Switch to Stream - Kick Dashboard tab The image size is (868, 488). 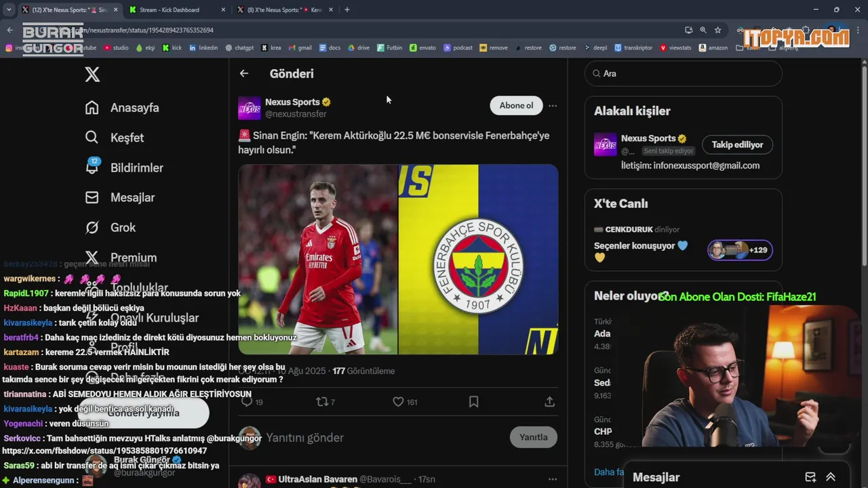point(176,10)
